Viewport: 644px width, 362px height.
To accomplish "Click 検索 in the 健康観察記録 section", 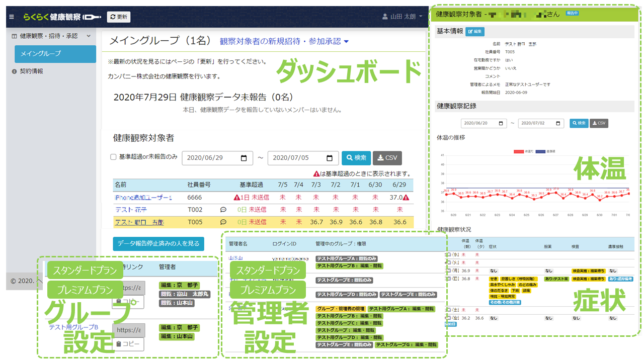I will (579, 123).
